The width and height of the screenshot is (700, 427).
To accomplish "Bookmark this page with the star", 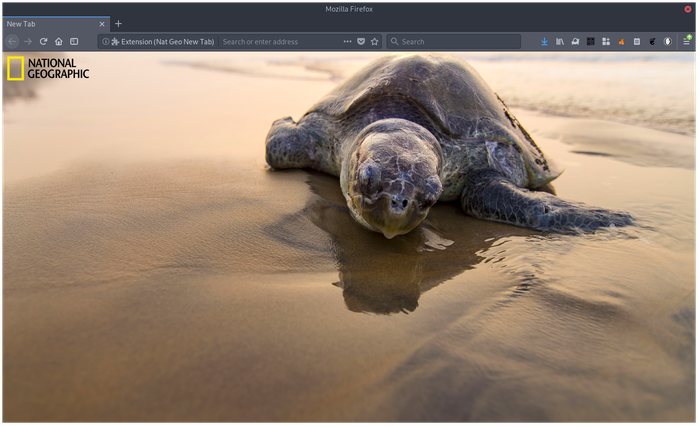I will click(x=375, y=42).
